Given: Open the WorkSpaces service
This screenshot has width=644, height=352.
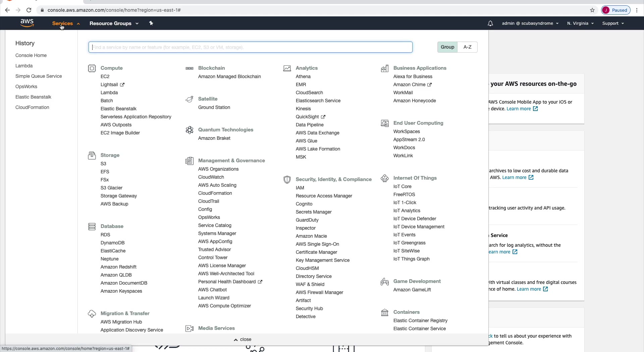Looking at the screenshot, I should tap(407, 131).
